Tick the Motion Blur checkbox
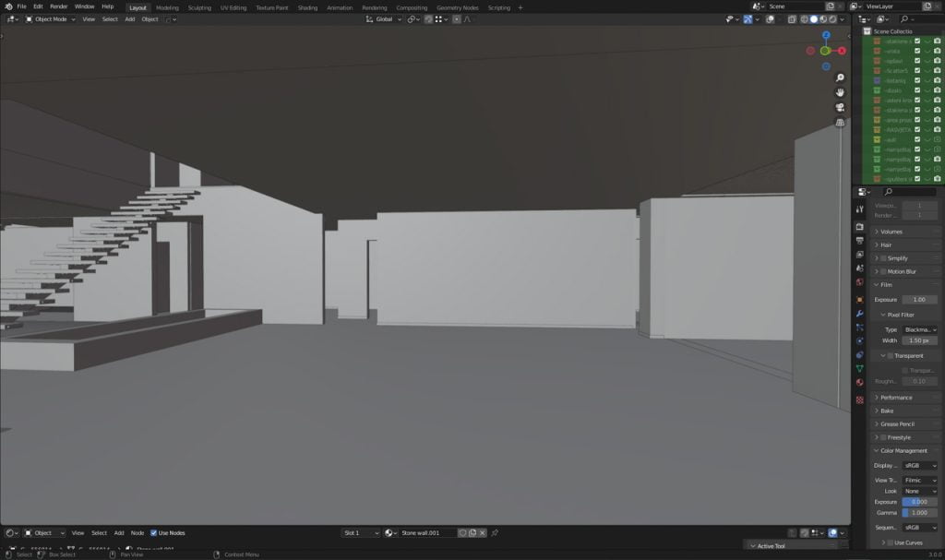 [883, 271]
